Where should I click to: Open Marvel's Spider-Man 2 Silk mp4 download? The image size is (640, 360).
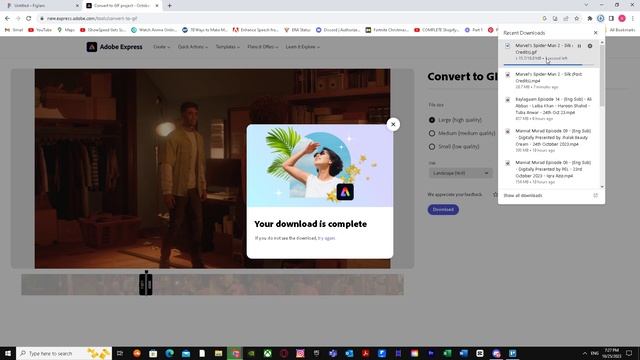coord(549,80)
